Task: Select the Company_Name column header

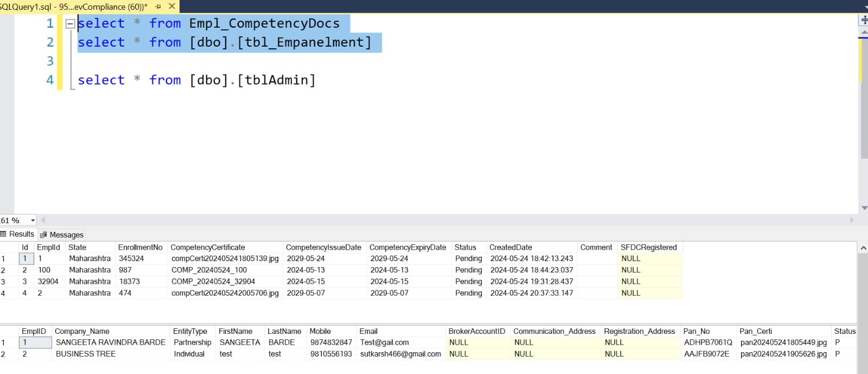Action: tap(82, 331)
